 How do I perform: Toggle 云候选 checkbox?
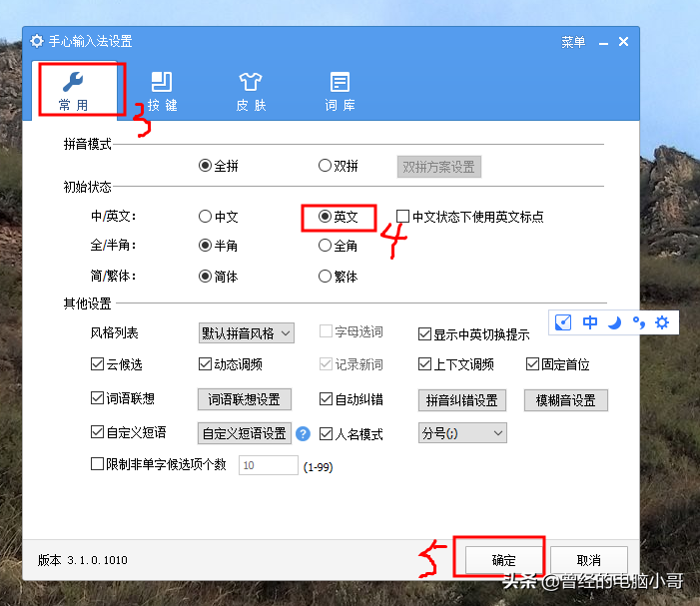click(x=117, y=364)
